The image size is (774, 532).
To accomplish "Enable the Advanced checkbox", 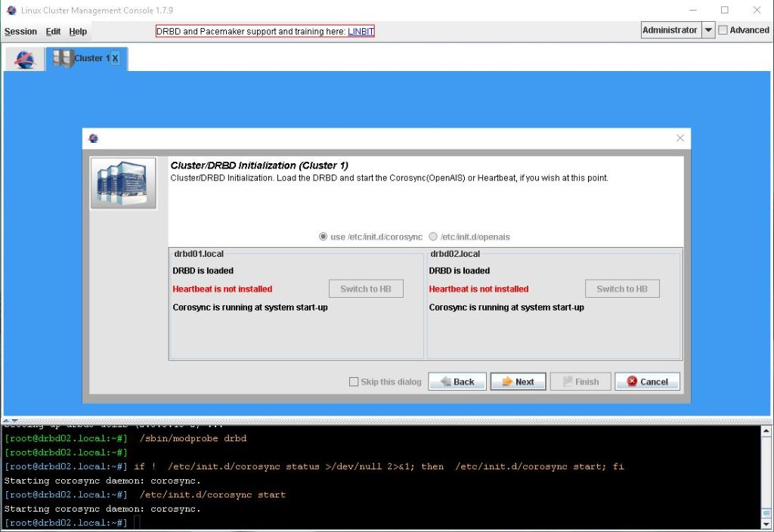I will coord(723,30).
